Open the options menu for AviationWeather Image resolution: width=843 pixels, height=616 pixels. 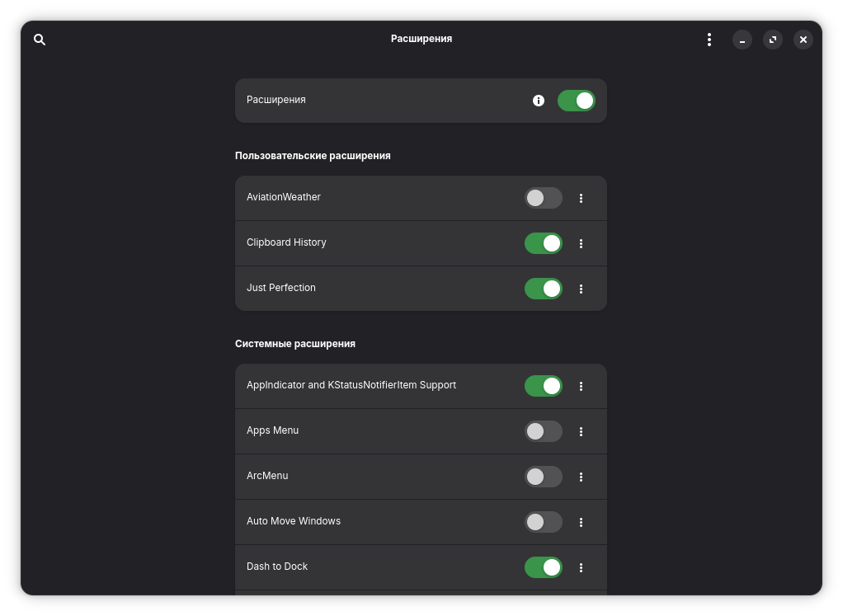pyautogui.click(x=581, y=198)
